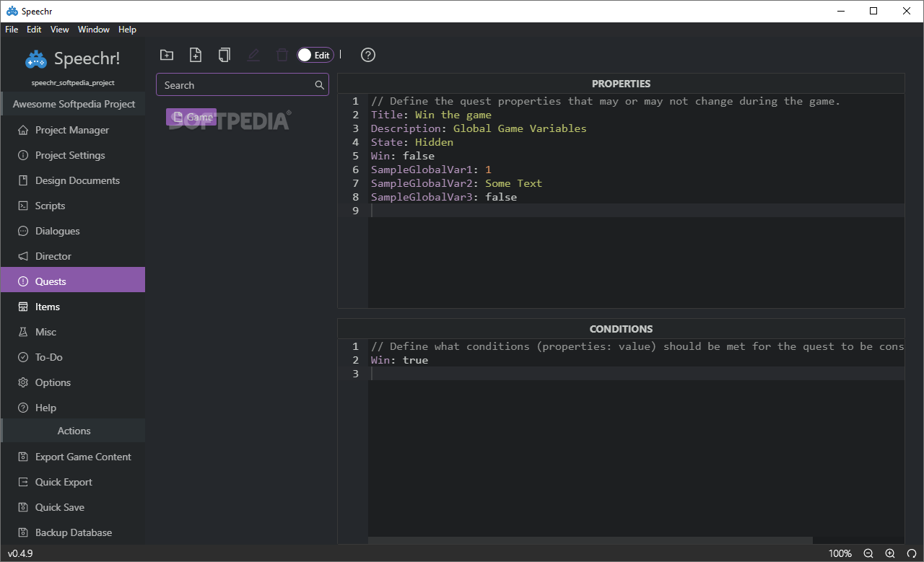Select the Game quest item
924x562 pixels.
coord(191,117)
